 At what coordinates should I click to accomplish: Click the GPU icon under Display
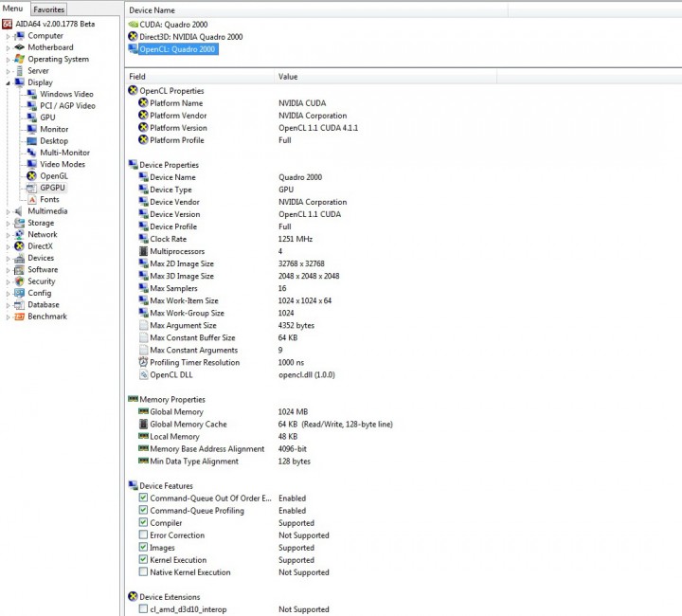tap(32, 118)
